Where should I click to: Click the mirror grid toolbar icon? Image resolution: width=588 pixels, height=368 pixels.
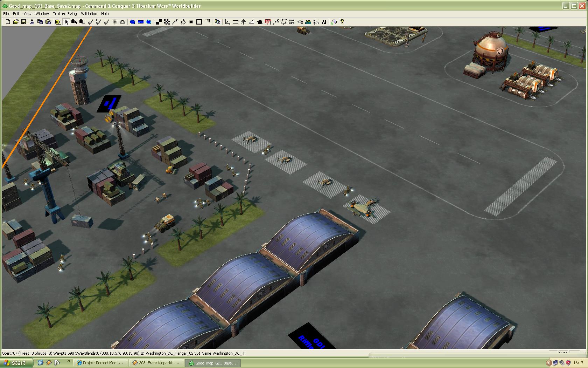[x=316, y=22]
